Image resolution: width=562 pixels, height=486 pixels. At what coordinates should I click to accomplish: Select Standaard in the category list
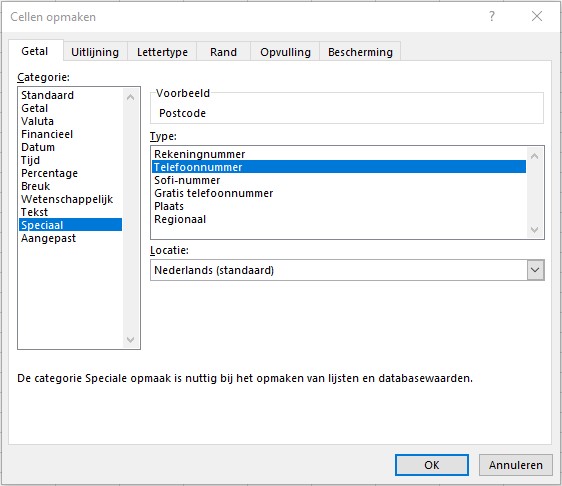coord(71,95)
